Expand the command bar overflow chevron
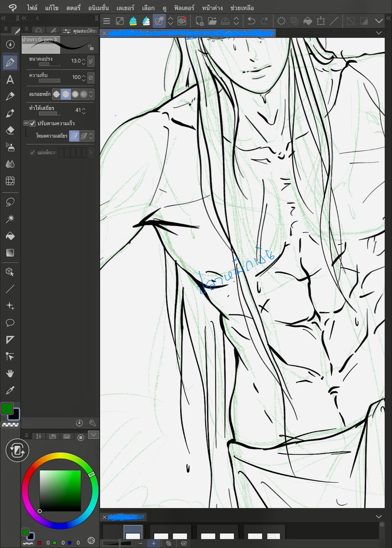Screen dimensions: 392x548 (379, 21)
